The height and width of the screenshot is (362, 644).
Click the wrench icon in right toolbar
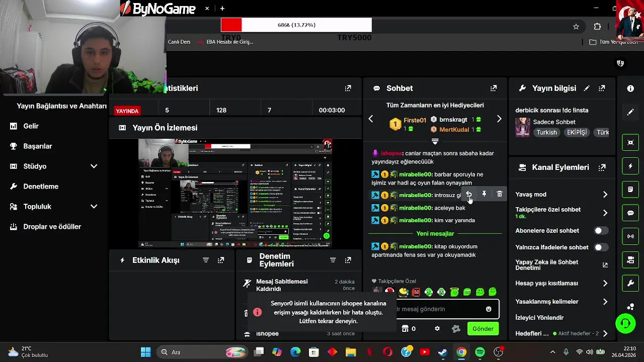point(630,283)
